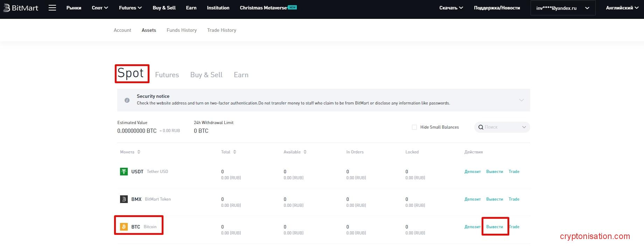644x246 pixels.
Task: Open the hamburger menu icon
Action: (52, 8)
